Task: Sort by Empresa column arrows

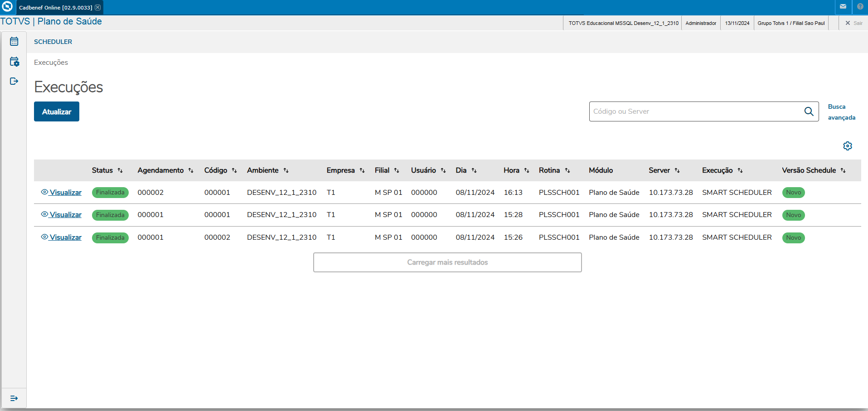Action: click(362, 170)
